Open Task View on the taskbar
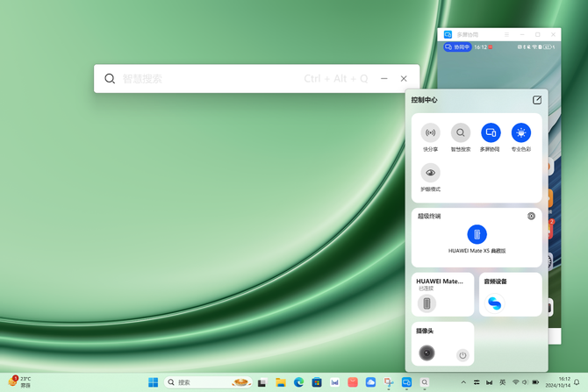Image resolution: width=588 pixels, height=392 pixels. [262, 382]
